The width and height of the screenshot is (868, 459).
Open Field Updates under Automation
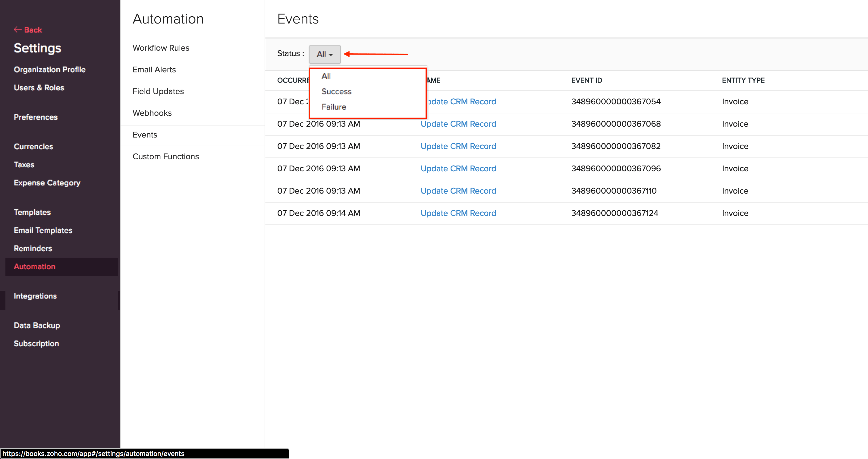pos(158,91)
